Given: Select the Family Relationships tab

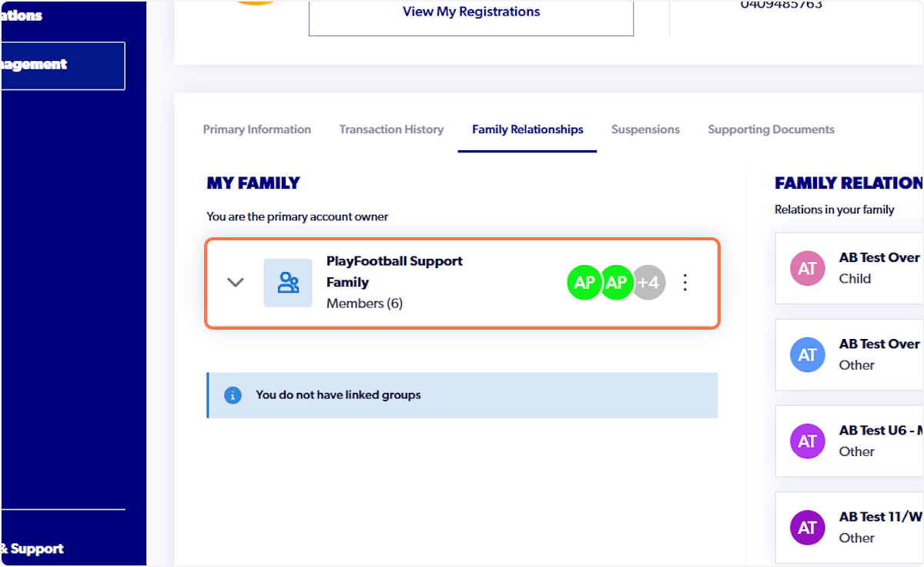Looking at the screenshot, I should point(527,129).
